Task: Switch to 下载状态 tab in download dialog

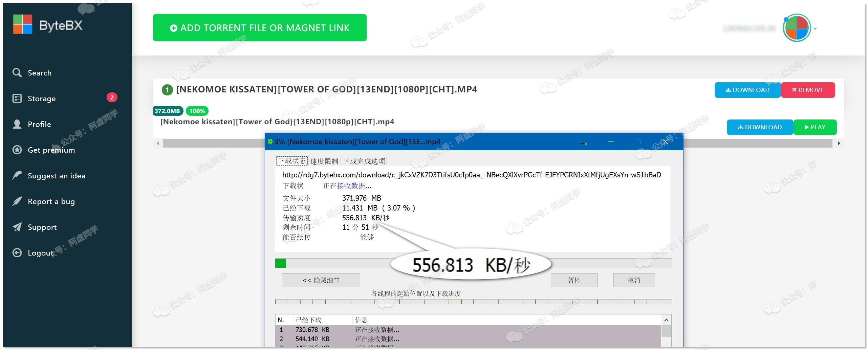Action: 292,161
